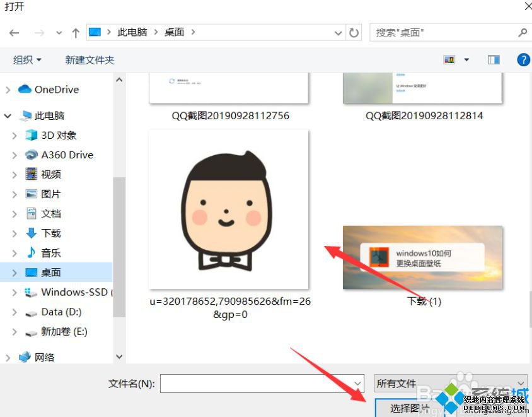Viewport: 532px width, 417px height.
Task: Open Windows-SSD drive in sidebar
Action: click(x=68, y=292)
